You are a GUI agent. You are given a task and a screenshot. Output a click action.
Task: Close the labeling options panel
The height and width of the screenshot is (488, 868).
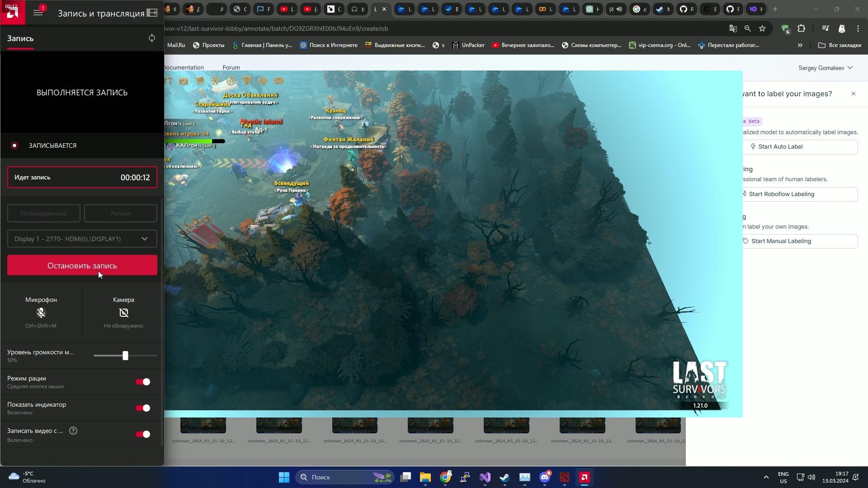point(854,94)
